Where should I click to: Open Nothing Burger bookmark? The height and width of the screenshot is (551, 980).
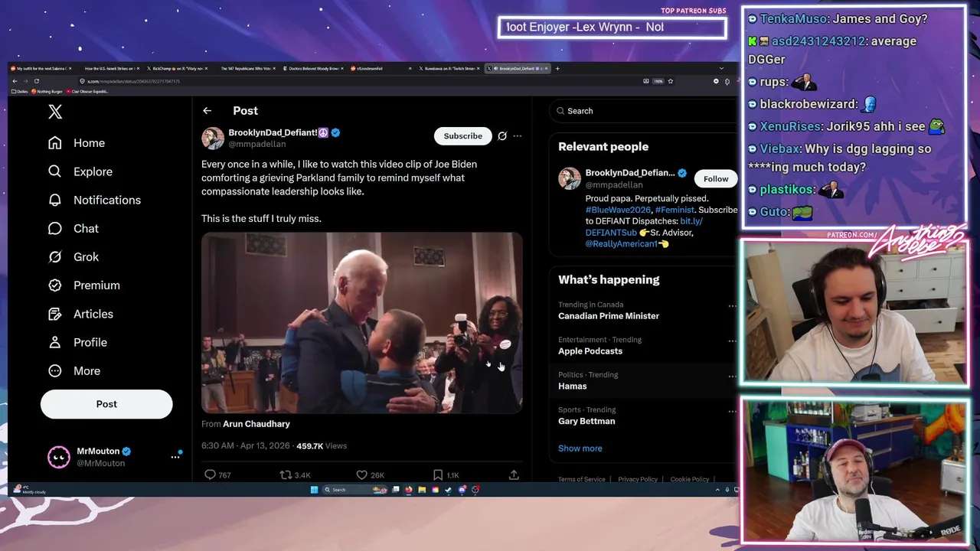(47, 91)
